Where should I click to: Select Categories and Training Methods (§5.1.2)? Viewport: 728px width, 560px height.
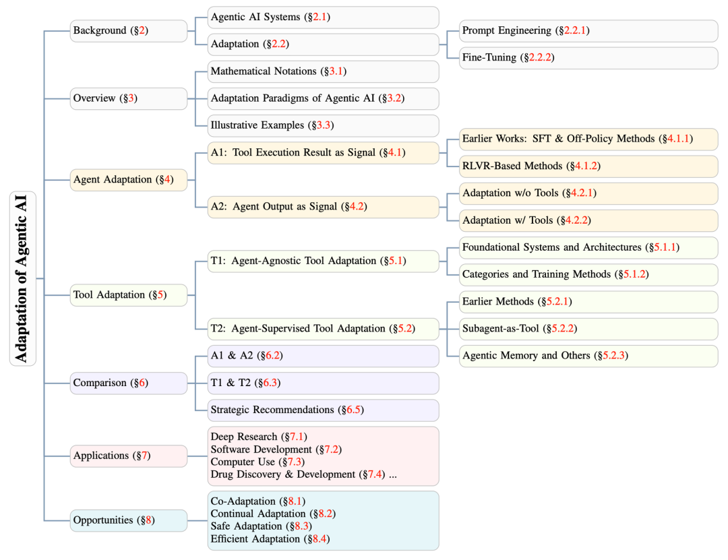tap(588, 274)
